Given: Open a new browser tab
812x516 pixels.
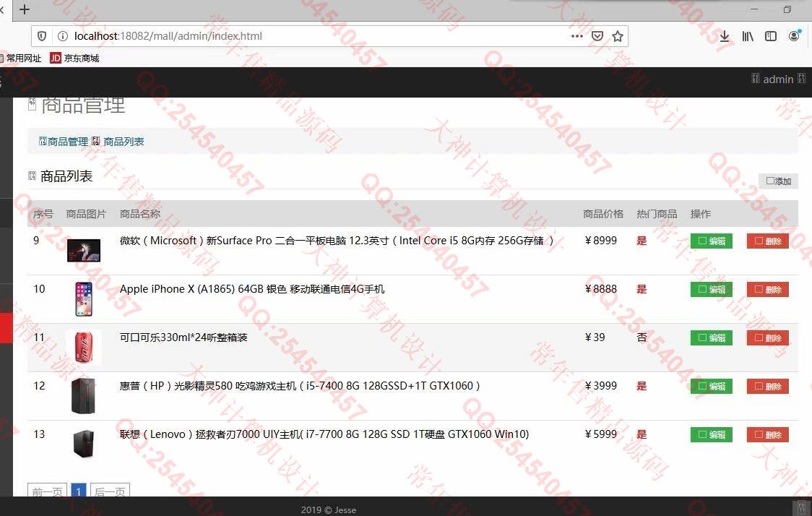Looking at the screenshot, I should [25, 9].
